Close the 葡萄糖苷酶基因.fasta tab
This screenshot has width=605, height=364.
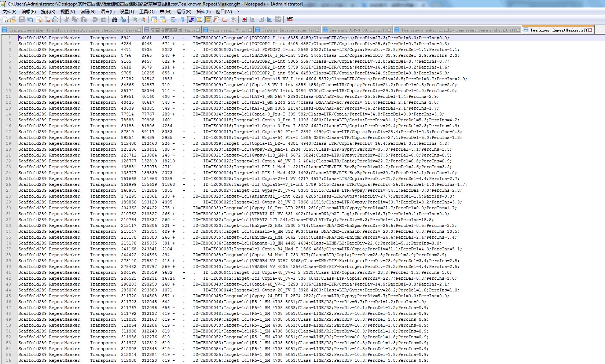tap(198, 30)
